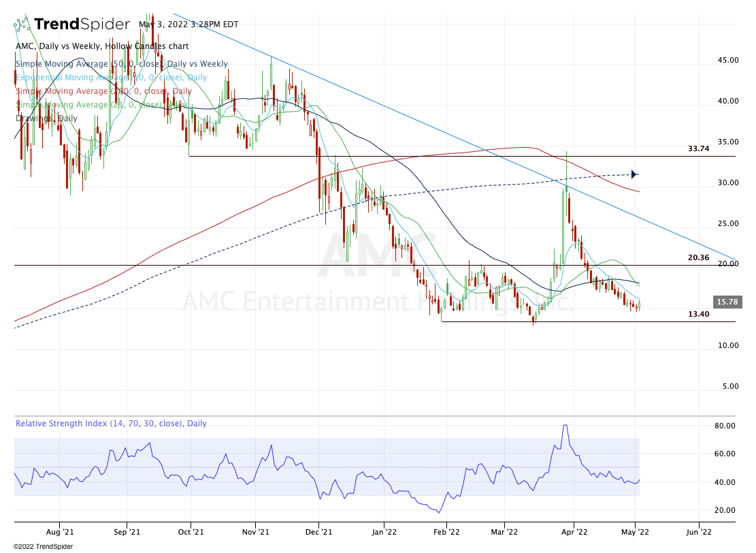This screenshot has height=553, width=756.
Task: Click the 'Drawings, Daily' legend entry
Action: [x=46, y=118]
